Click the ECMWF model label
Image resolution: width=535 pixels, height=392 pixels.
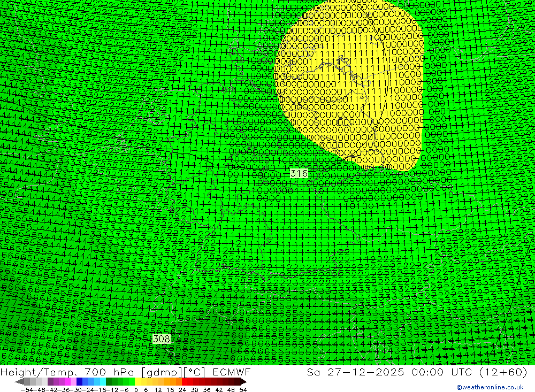[231, 372]
